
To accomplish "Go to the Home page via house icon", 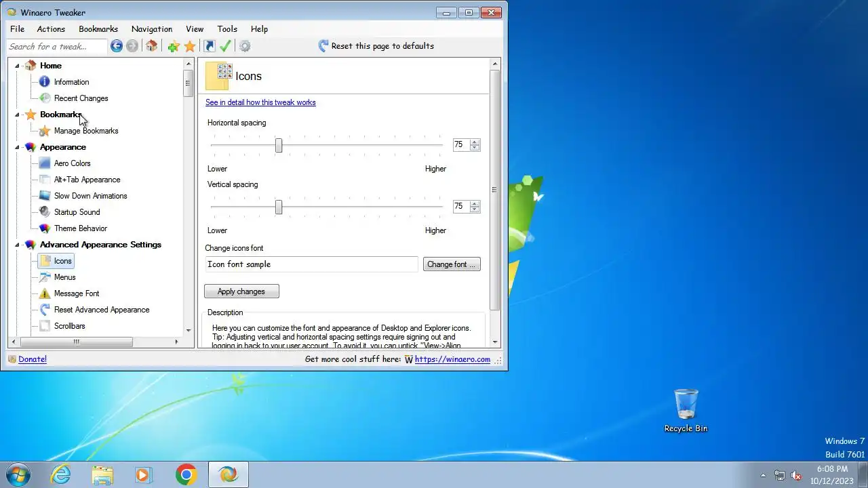I will pyautogui.click(x=152, y=46).
